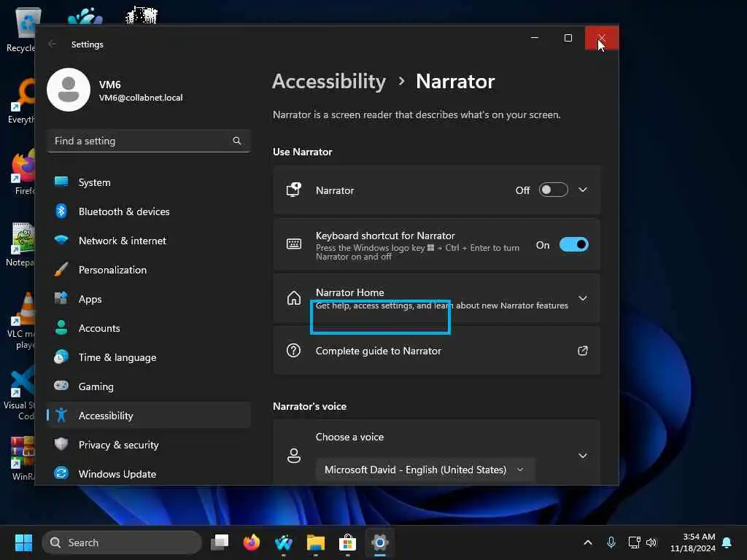This screenshot has height=560, width=747.
Task: Click the magnifier icon in Find a setting
Action: (237, 141)
